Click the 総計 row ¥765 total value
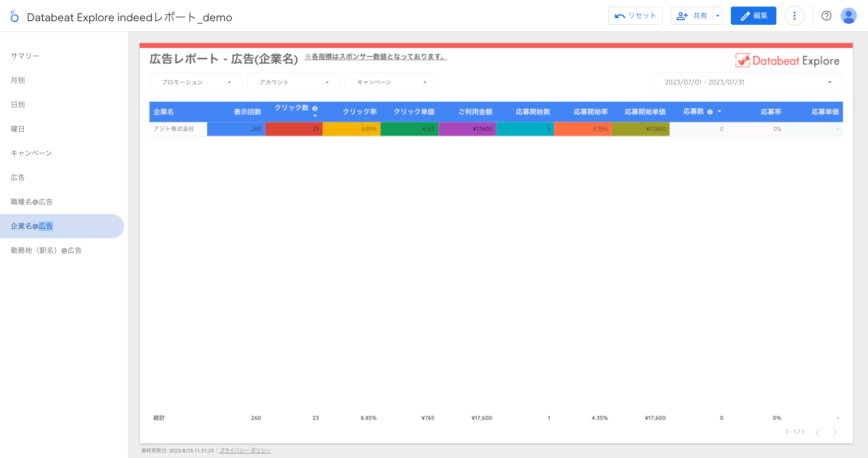 point(428,418)
